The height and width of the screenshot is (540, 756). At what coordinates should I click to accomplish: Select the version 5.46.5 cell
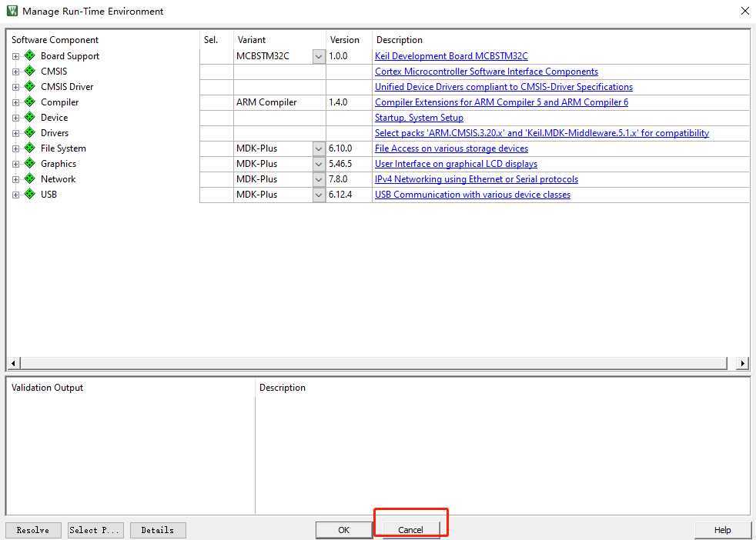tap(349, 164)
